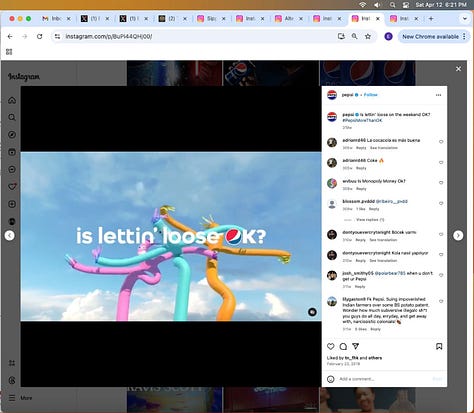Switch to the first X tab
This screenshot has height=413, width=474.
click(95, 19)
